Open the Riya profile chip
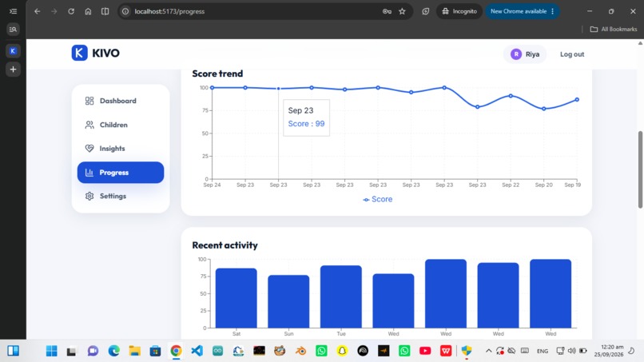644x362 pixels. (x=524, y=54)
